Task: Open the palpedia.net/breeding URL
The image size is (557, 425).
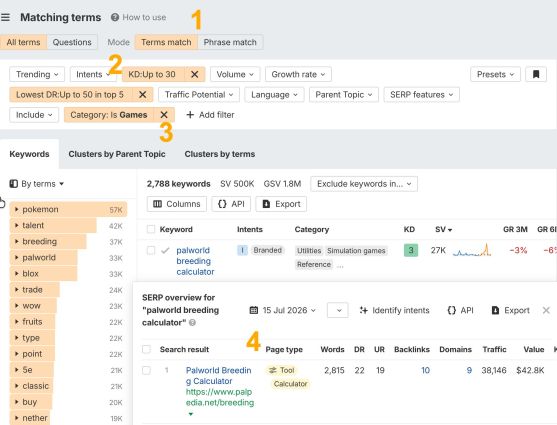Action: pyautogui.click(x=220, y=397)
